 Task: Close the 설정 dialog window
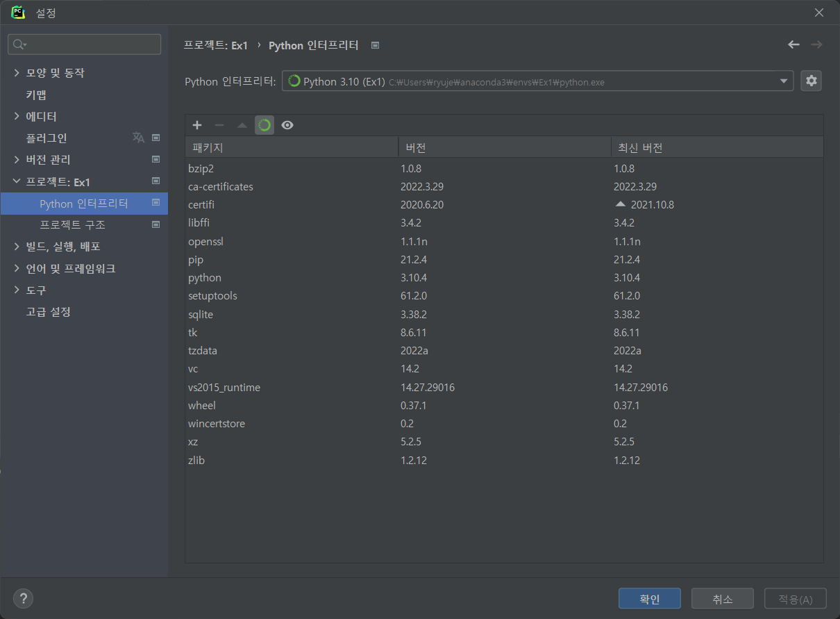pos(820,13)
